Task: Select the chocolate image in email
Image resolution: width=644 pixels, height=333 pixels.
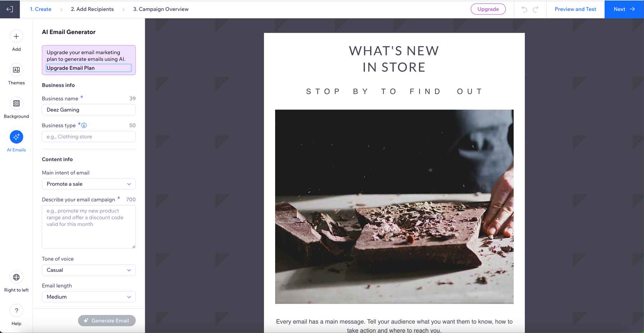Action: 394,207
